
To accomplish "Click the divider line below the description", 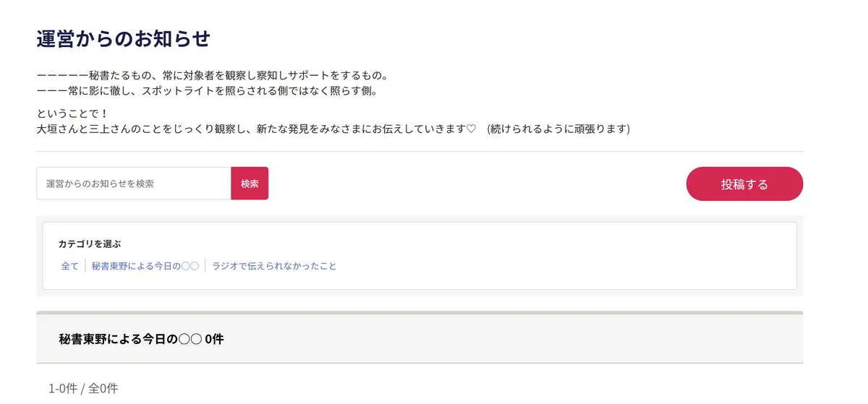I will 420,152.
